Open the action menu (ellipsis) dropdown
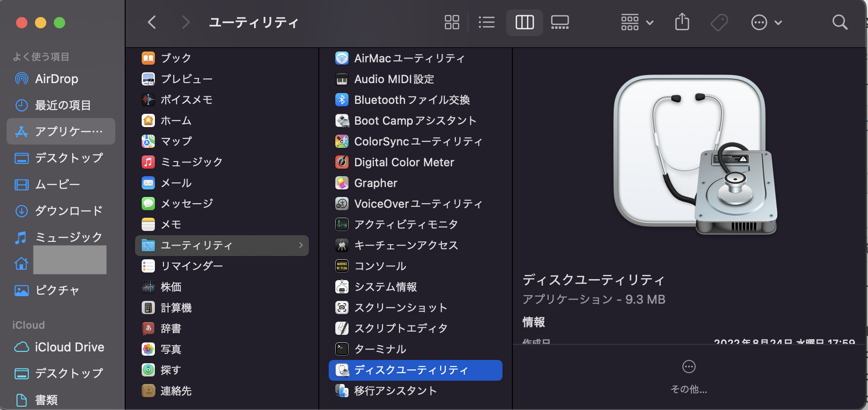 coord(766,22)
